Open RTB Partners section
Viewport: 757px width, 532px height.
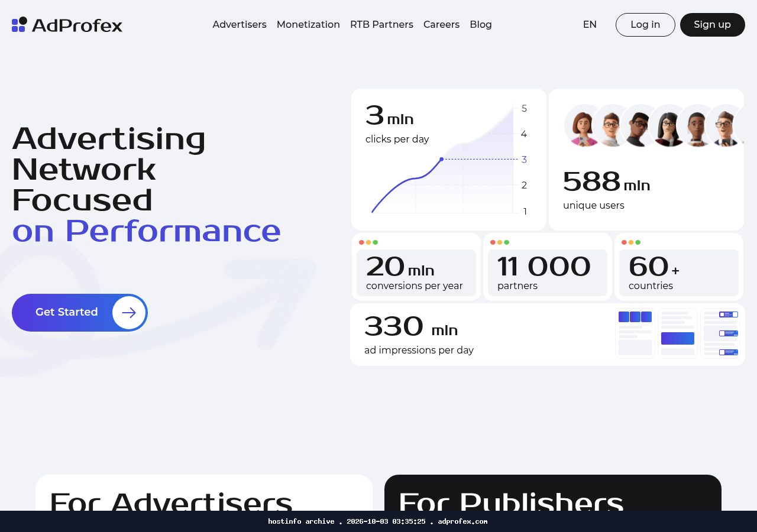coord(381,25)
